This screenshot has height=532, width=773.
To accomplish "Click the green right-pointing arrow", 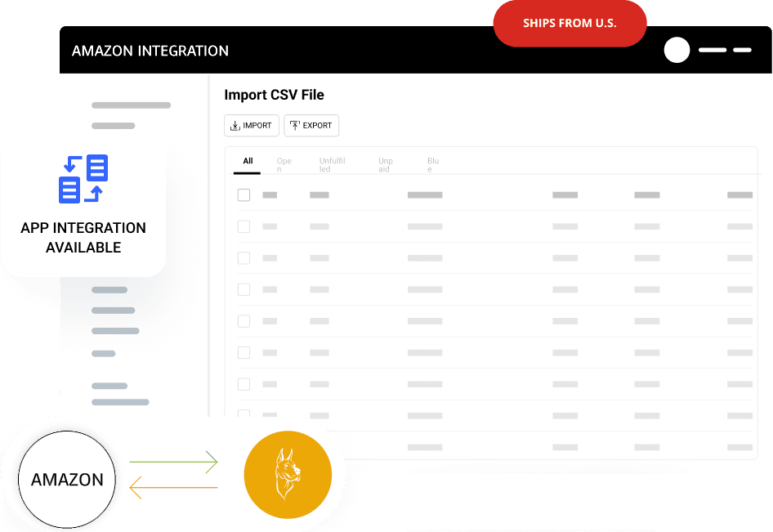I will [173, 462].
